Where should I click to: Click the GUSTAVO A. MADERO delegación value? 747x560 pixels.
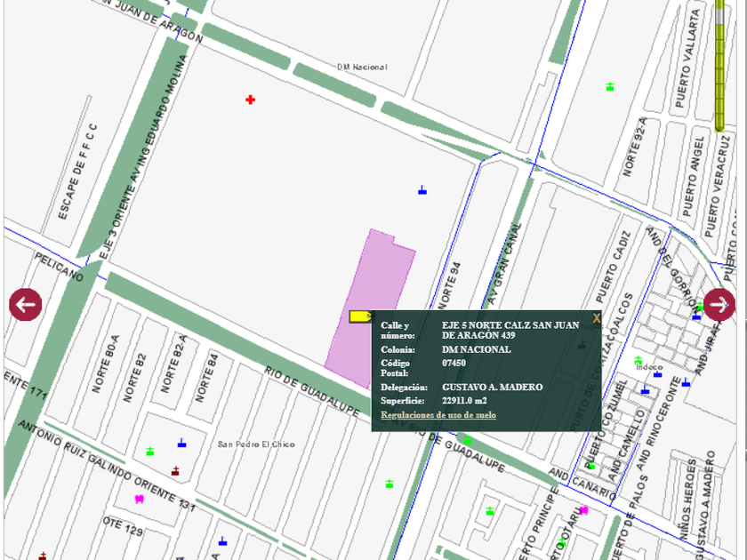point(492,387)
